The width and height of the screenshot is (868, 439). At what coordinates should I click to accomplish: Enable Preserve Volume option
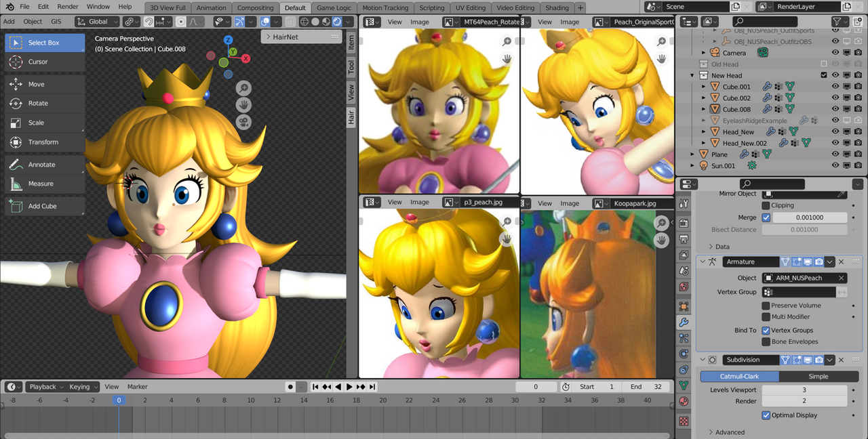tap(766, 306)
